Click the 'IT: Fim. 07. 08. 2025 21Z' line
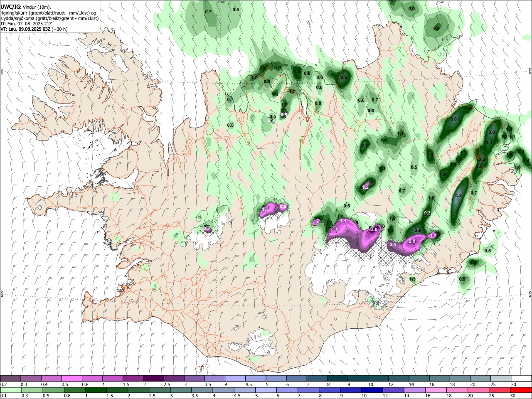This screenshot has width=532, height=399. [x=26, y=24]
